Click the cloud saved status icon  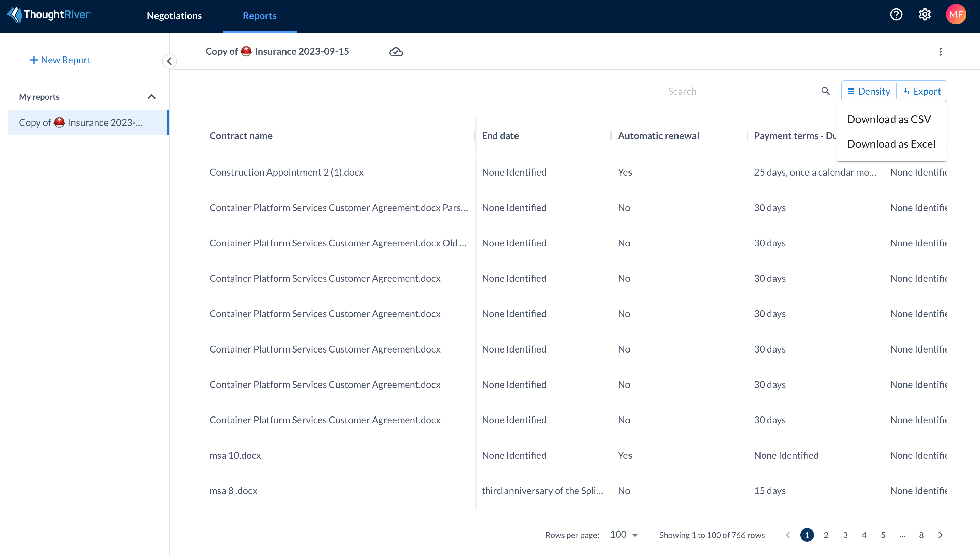(396, 52)
